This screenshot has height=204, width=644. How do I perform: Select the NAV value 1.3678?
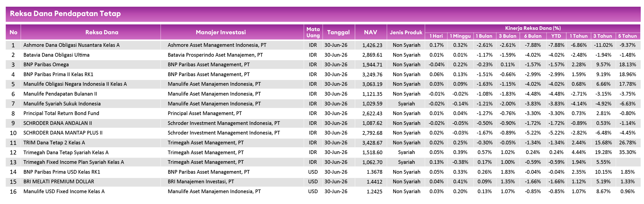(x=374, y=172)
